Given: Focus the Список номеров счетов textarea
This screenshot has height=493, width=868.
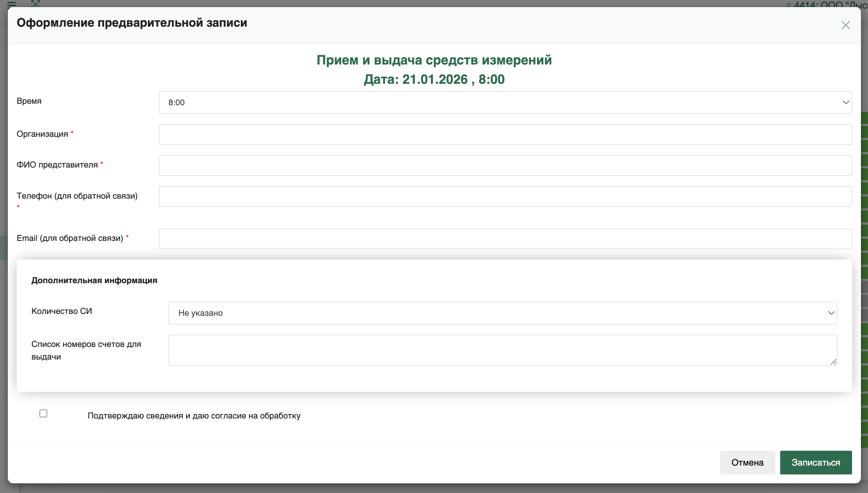Looking at the screenshot, I should pyautogui.click(x=502, y=350).
